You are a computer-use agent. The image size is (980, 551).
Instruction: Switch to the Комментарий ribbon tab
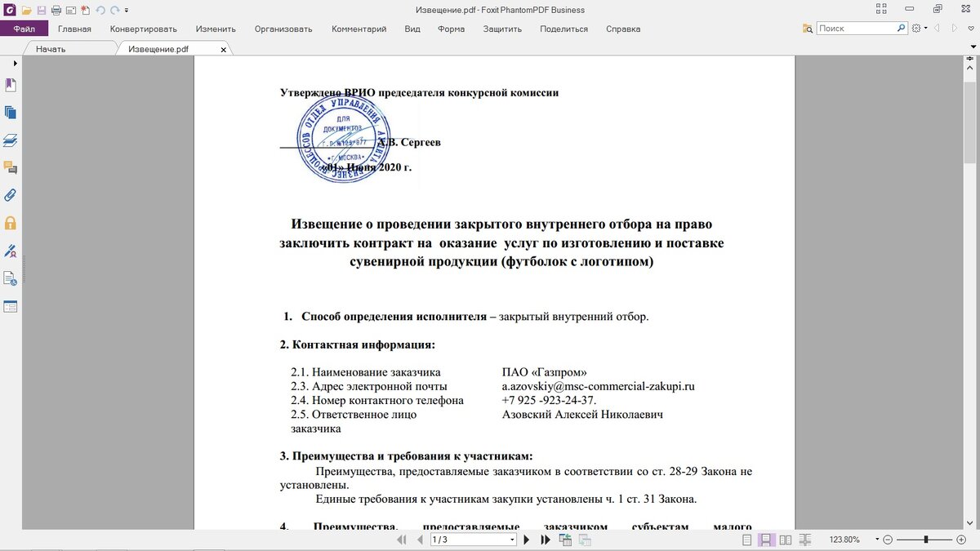pyautogui.click(x=359, y=29)
